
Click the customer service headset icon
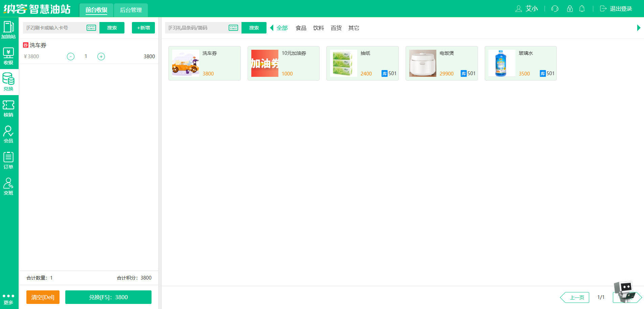(x=555, y=9)
